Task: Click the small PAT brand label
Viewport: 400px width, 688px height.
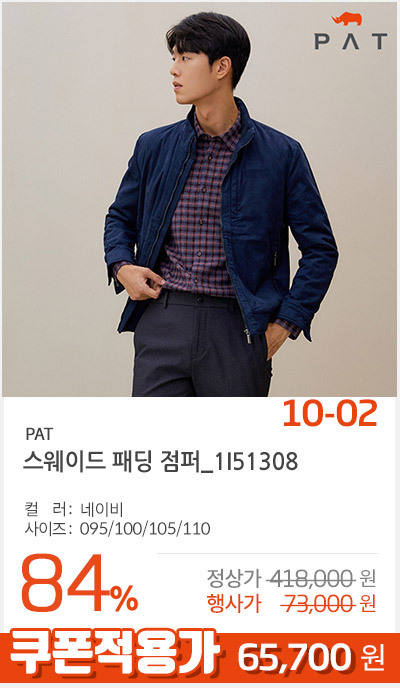Action: click(39, 434)
